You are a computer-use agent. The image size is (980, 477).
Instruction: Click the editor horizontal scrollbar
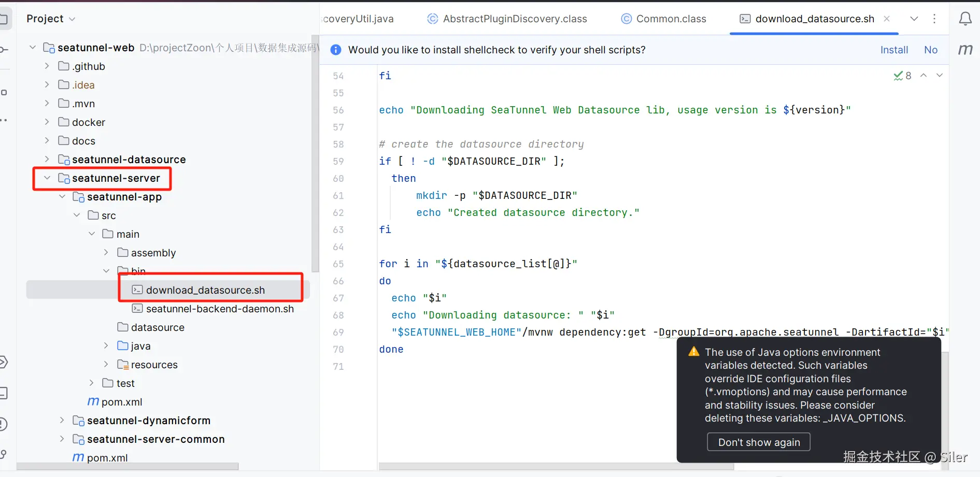coord(556,467)
